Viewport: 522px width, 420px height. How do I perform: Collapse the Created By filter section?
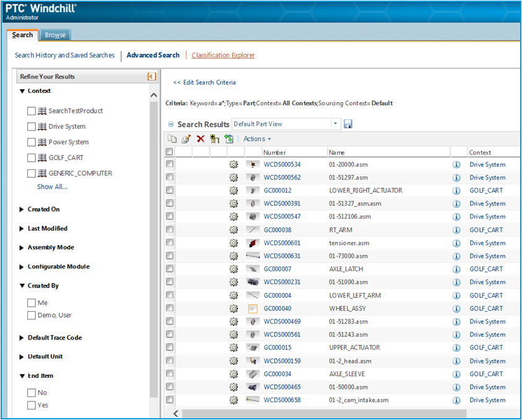tap(22, 286)
